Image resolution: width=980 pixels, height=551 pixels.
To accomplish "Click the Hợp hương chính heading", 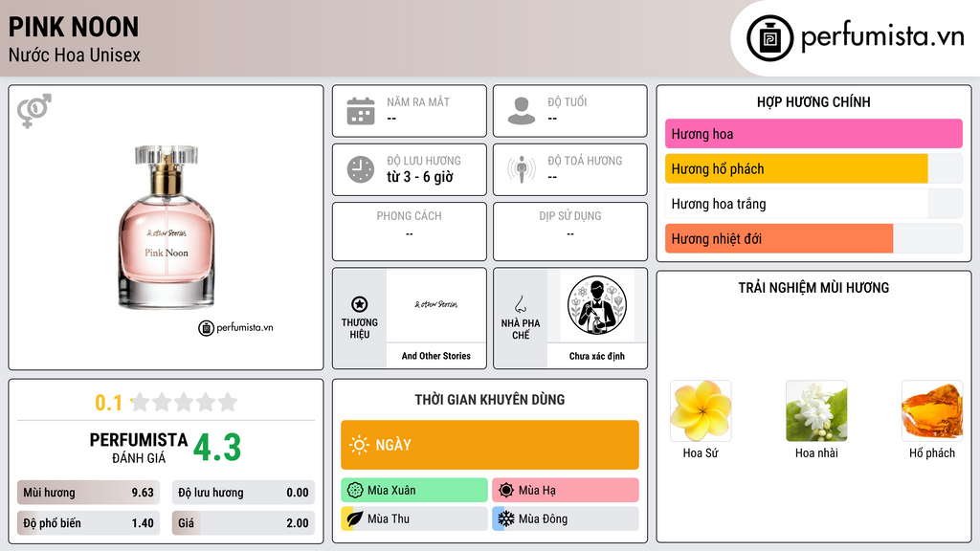I will click(813, 101).
